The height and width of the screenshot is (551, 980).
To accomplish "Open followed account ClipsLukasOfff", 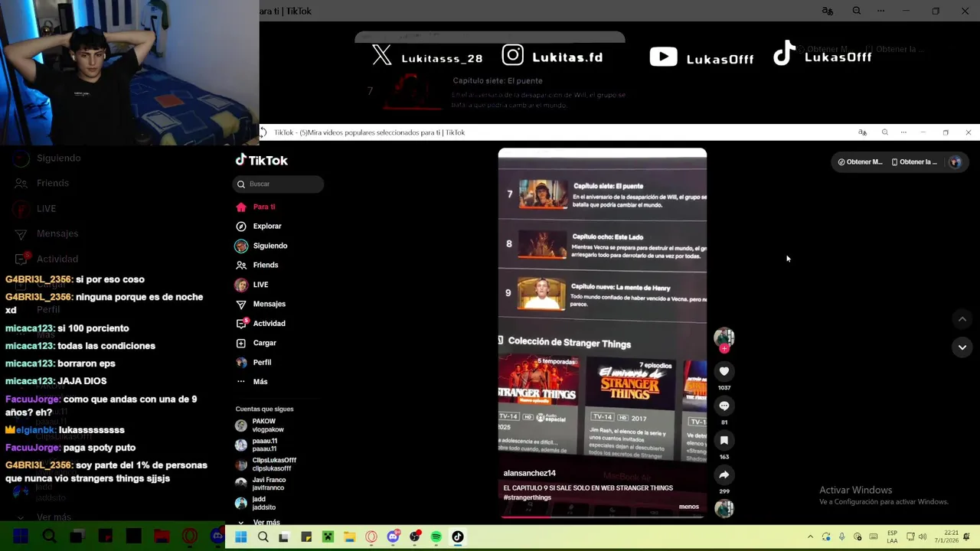I will pyautogui.click(x=266, y=464).
